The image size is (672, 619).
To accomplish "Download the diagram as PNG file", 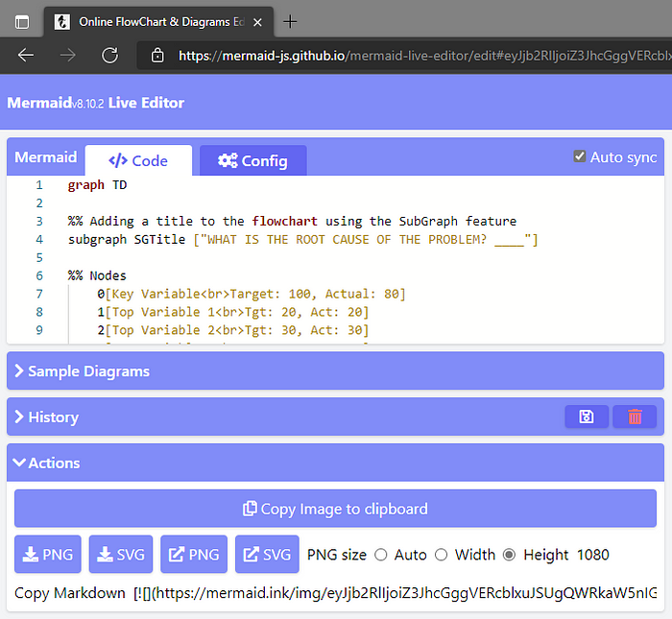I will tap(48, 555).
